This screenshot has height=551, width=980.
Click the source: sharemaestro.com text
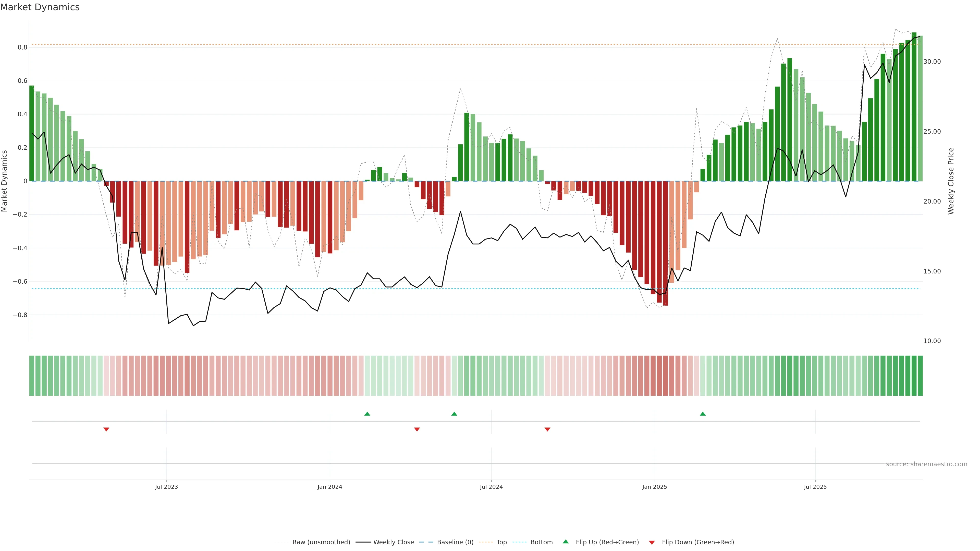926,464
